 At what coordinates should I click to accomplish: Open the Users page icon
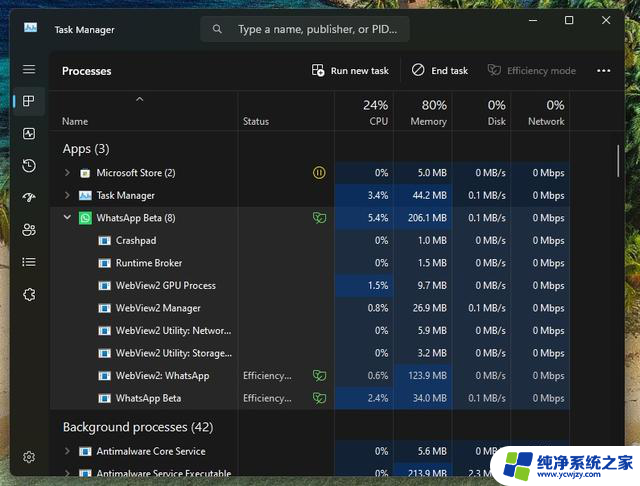(29, 230)
